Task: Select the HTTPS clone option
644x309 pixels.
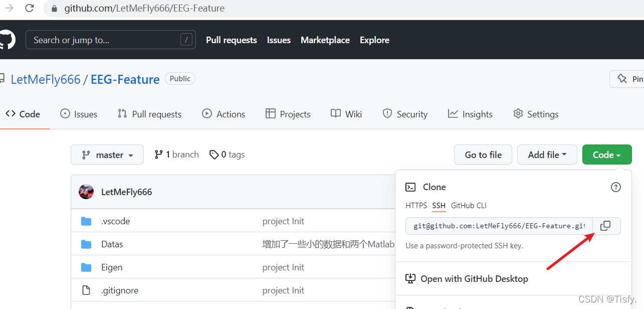Action: point(416,206)
